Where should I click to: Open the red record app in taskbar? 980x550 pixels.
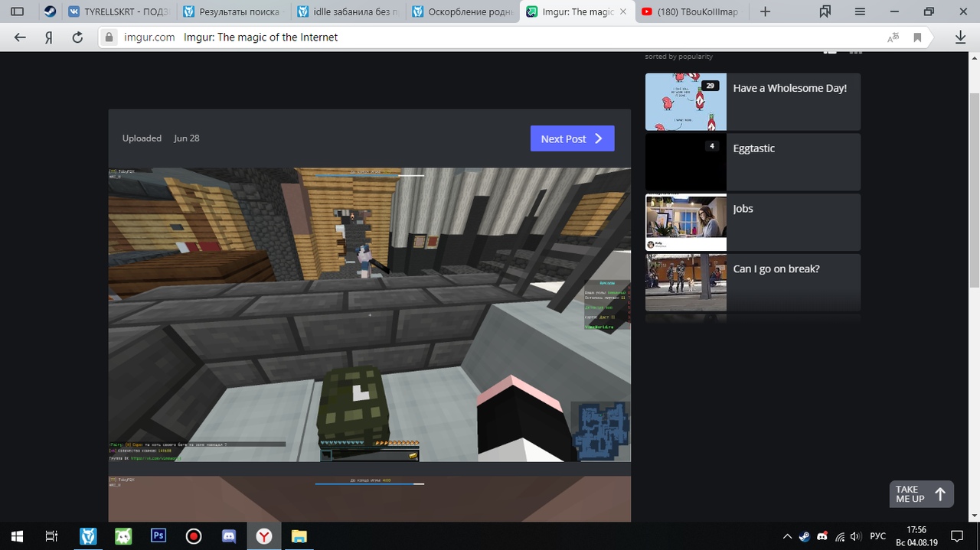[194, 536]
